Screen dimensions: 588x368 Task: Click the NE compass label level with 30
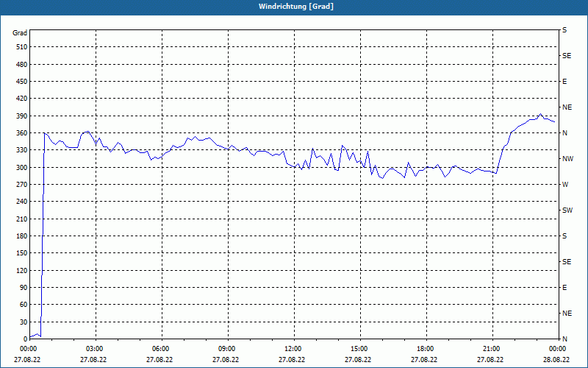[567, 314]
